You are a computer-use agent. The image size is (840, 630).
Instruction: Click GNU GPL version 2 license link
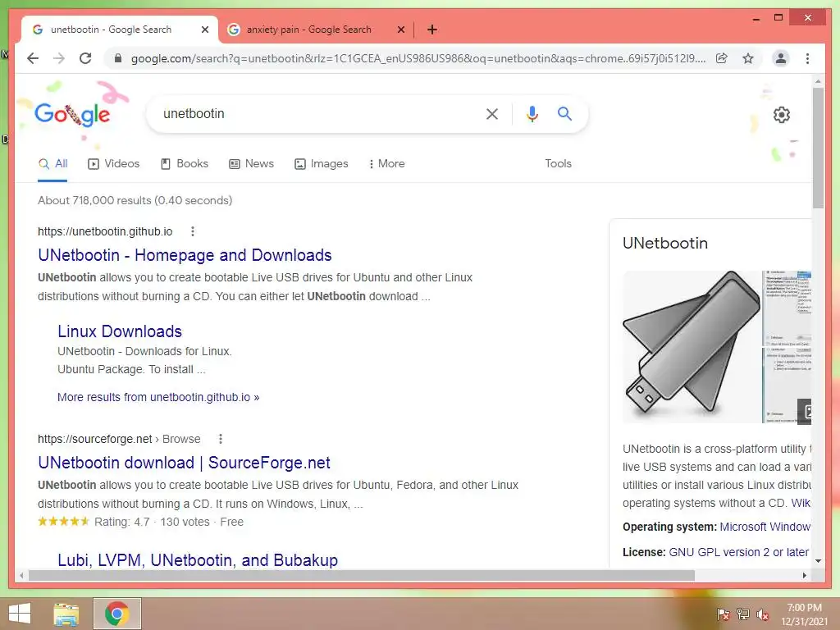pyautogui.click(x=739, y=552)
